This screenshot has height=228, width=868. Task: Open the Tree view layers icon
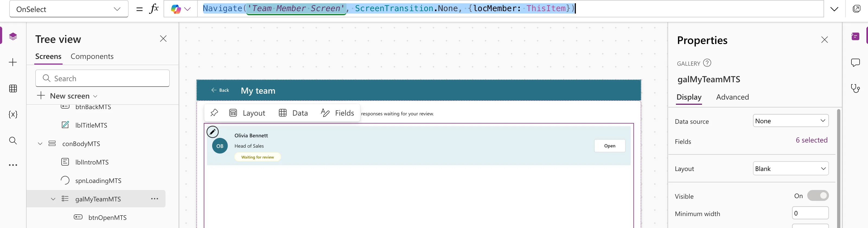pos(13,36)
